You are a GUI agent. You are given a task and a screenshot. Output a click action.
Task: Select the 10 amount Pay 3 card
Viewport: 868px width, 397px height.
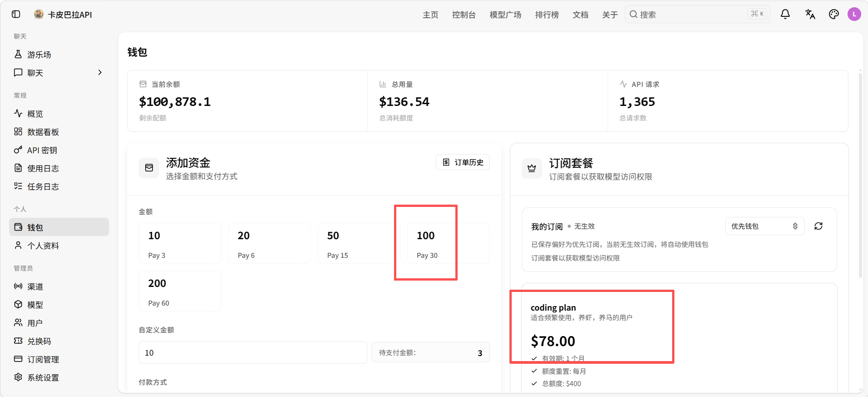point(180,243)
